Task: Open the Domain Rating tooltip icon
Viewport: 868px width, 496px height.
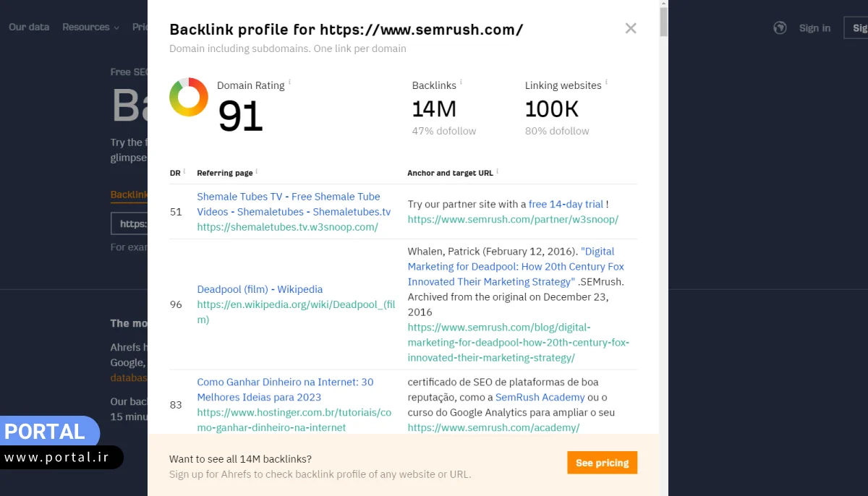Action: tap(289, 81)
